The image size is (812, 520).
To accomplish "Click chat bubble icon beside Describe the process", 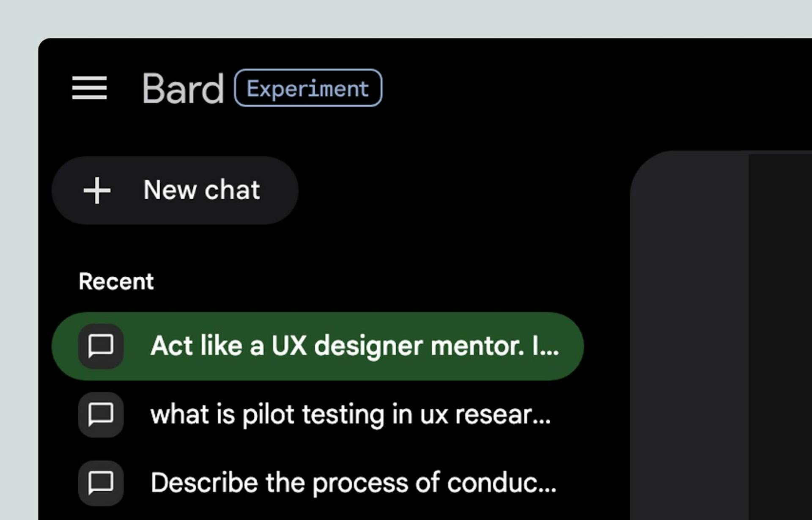I will [101, 483].
